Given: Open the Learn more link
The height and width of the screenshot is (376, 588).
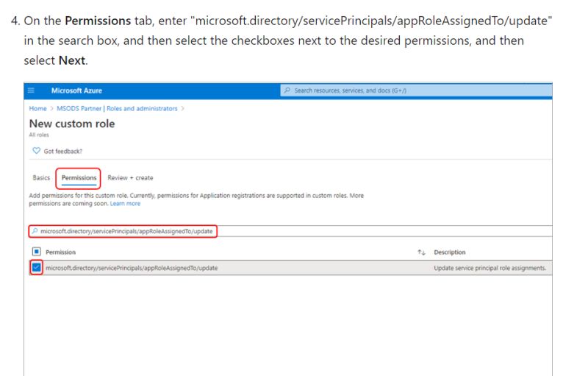Looking at the screenshot, I should coord(125,204).
